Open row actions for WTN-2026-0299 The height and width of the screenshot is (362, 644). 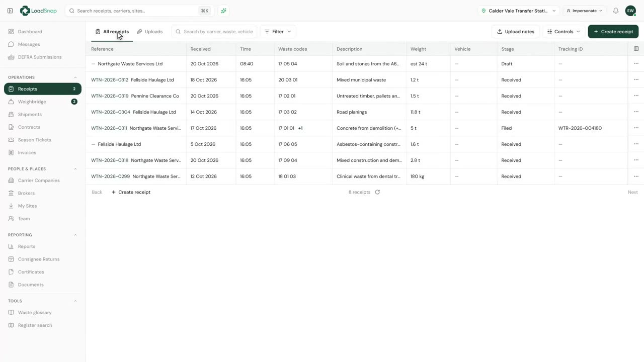pos(636,176)
